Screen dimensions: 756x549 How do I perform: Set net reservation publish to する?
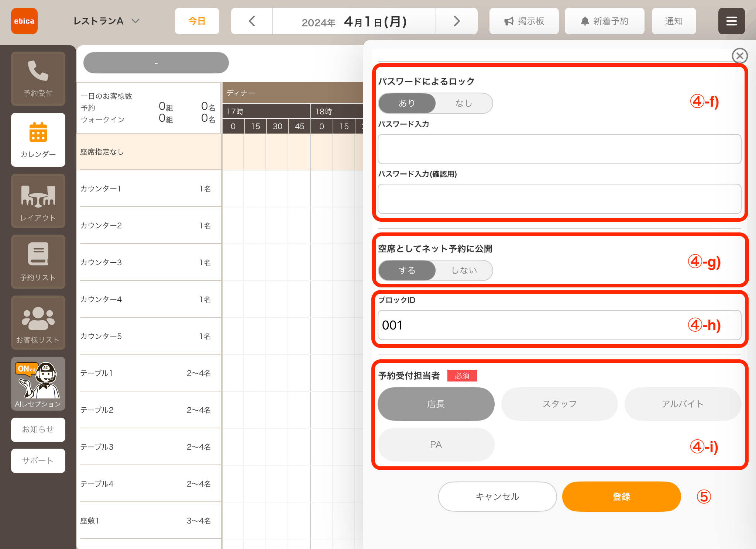(x=407, y=270)
